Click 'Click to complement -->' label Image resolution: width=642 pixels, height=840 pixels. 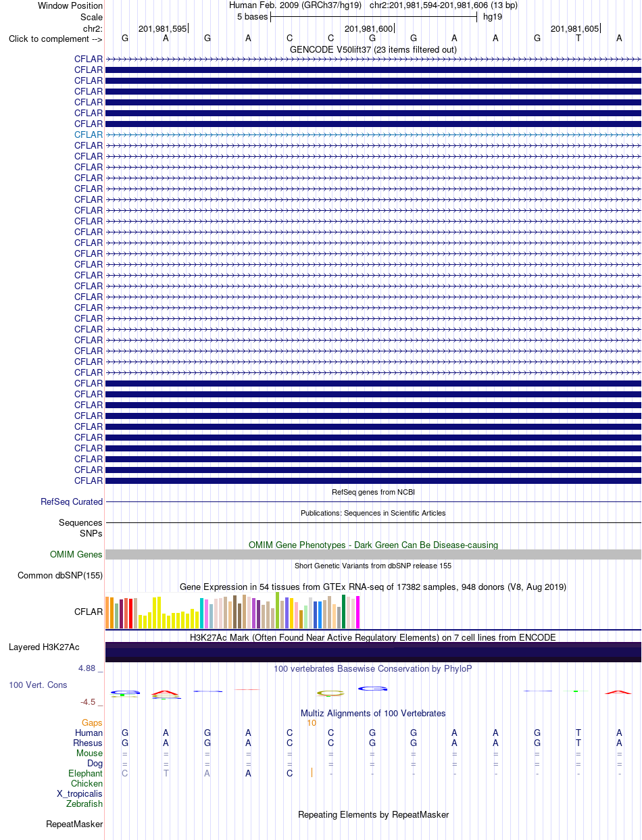click(55, 39)
